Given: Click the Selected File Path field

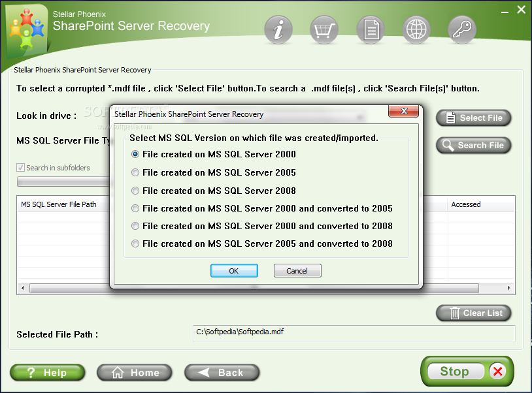Looking at the screenshot, I should pyautogui.click(x=354, y=334).
